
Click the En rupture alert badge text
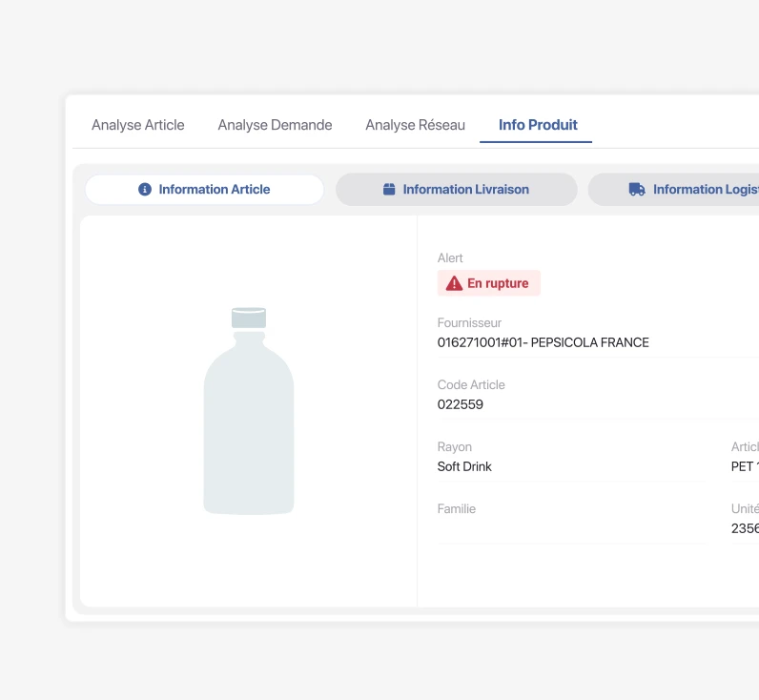coord(498,283)
